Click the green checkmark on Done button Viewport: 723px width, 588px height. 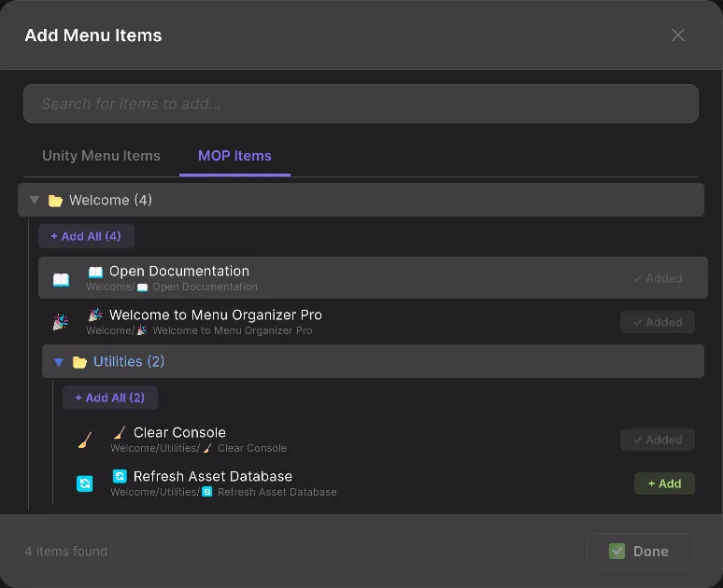click(x=617, y=552)
